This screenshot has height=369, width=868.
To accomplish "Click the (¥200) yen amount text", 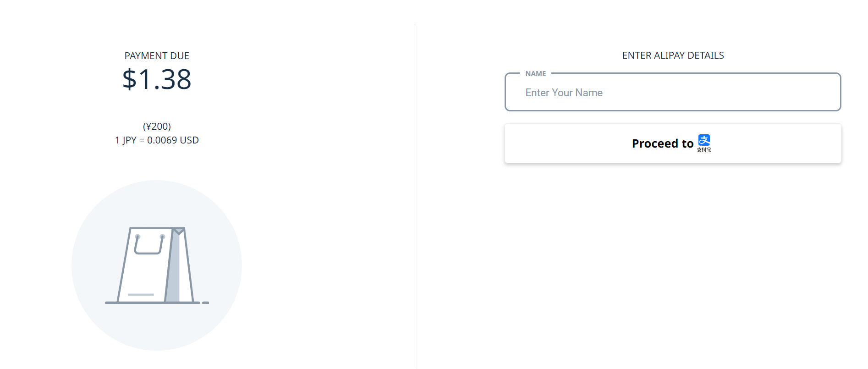I will (x=157, y=127).
